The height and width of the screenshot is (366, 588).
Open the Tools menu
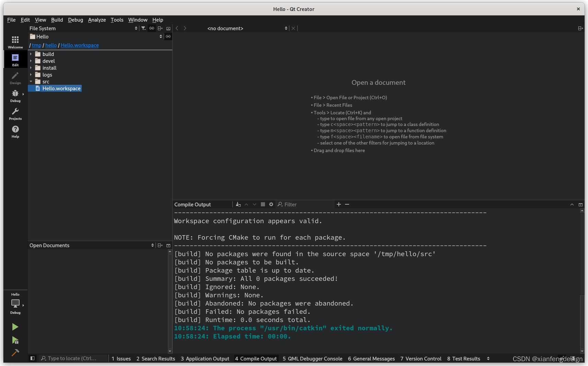pos(117,20)
